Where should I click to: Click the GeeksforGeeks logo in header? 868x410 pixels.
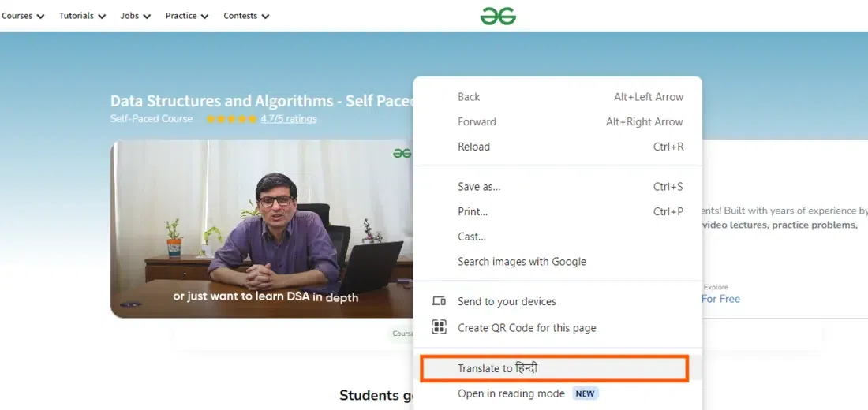click(x=498, y=16)
